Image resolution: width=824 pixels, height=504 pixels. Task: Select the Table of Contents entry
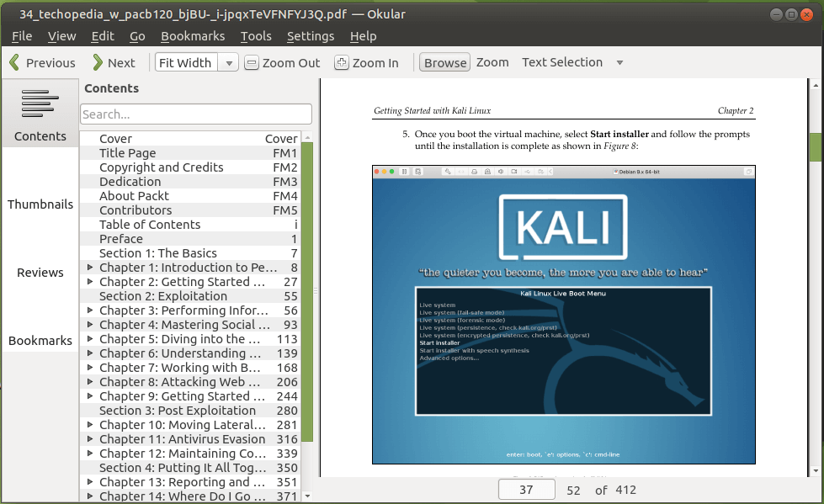[x=190, y=225]
